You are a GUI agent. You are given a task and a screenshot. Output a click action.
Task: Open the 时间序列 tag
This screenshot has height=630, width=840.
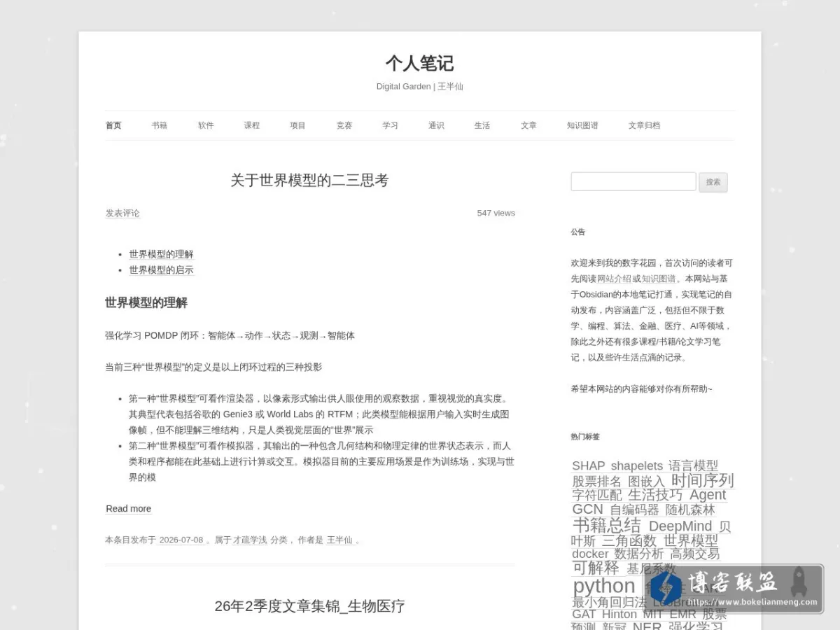[702, 480]
